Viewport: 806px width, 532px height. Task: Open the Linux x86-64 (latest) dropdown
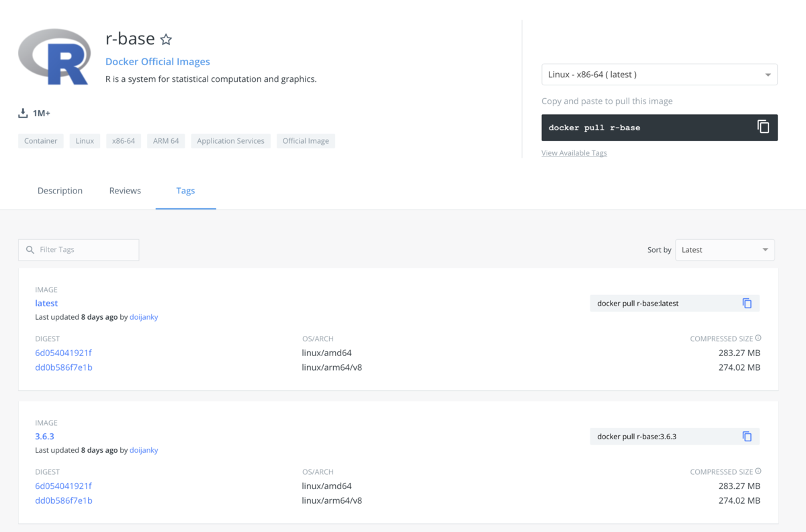click(660, 75)
